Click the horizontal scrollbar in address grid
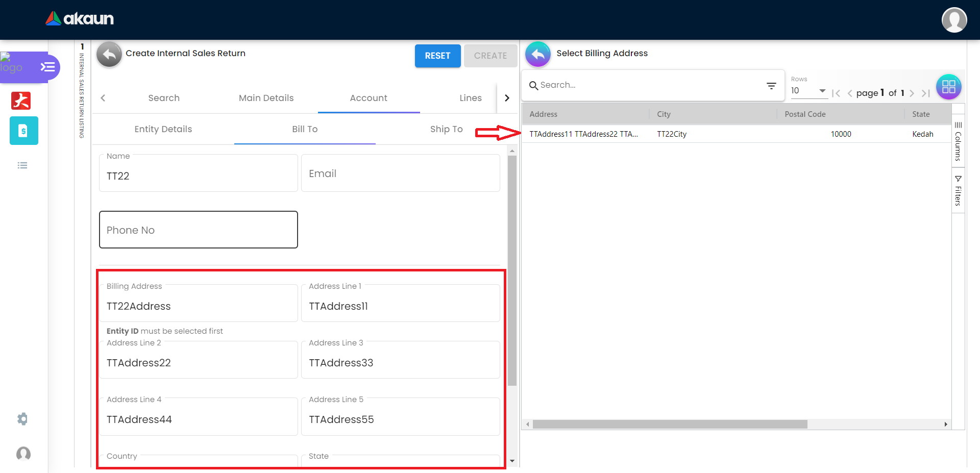The image size is (980, 473). point(669,424)
